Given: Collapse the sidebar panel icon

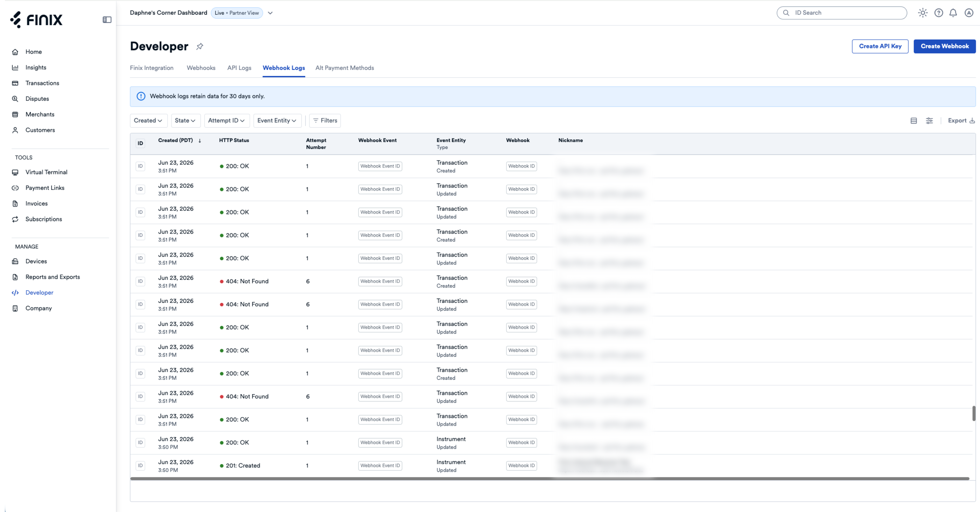Looking at the screenshot, I should click(x=107, y=20).
